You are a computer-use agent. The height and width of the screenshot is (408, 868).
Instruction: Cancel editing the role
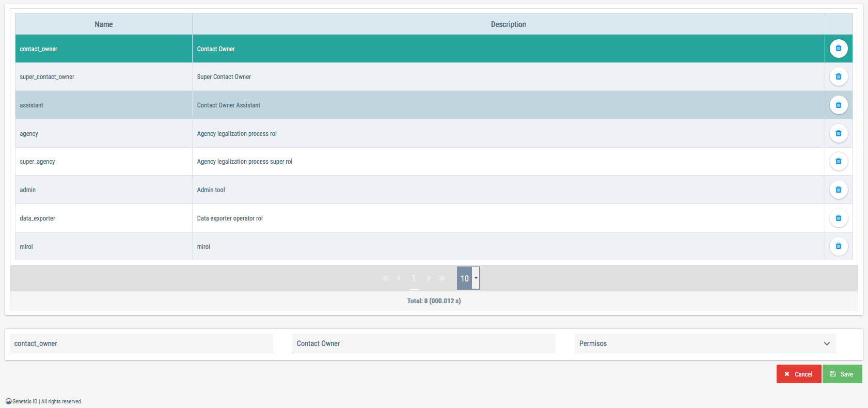(x=798, y=374)
